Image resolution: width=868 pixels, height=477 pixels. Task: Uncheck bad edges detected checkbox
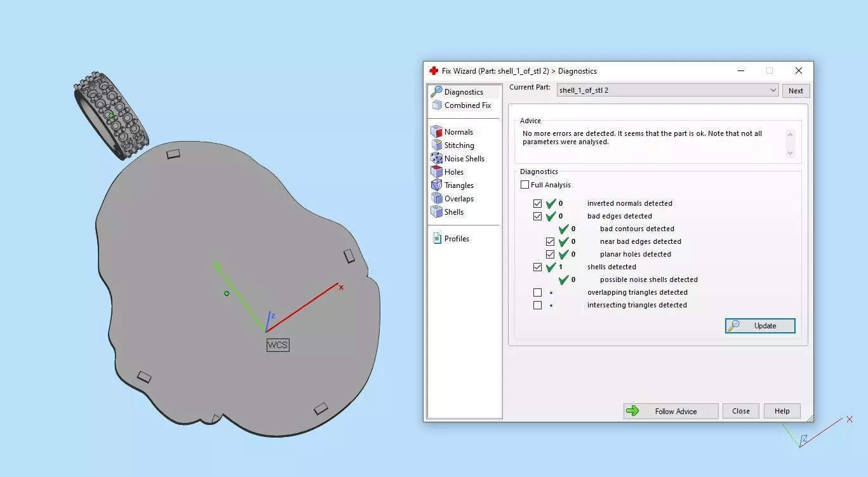(538, 216)
